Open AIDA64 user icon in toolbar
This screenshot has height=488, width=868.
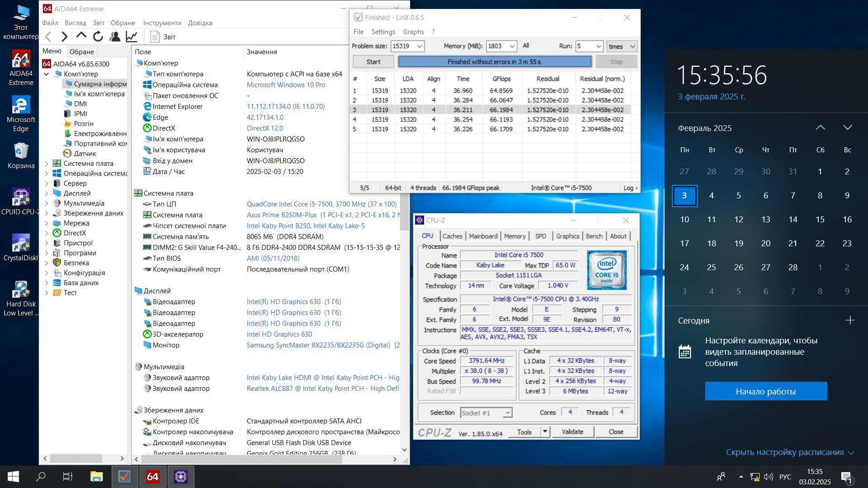coord(115,37)
